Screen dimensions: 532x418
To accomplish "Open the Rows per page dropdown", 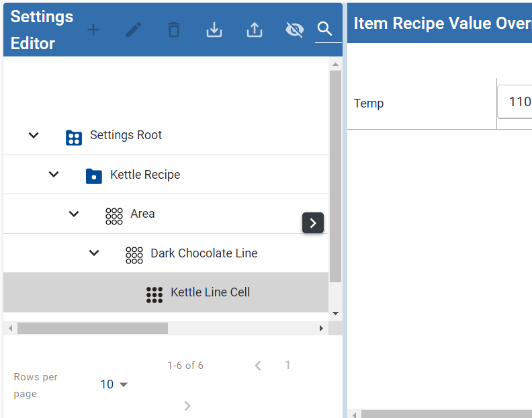I will pos(114,384).
